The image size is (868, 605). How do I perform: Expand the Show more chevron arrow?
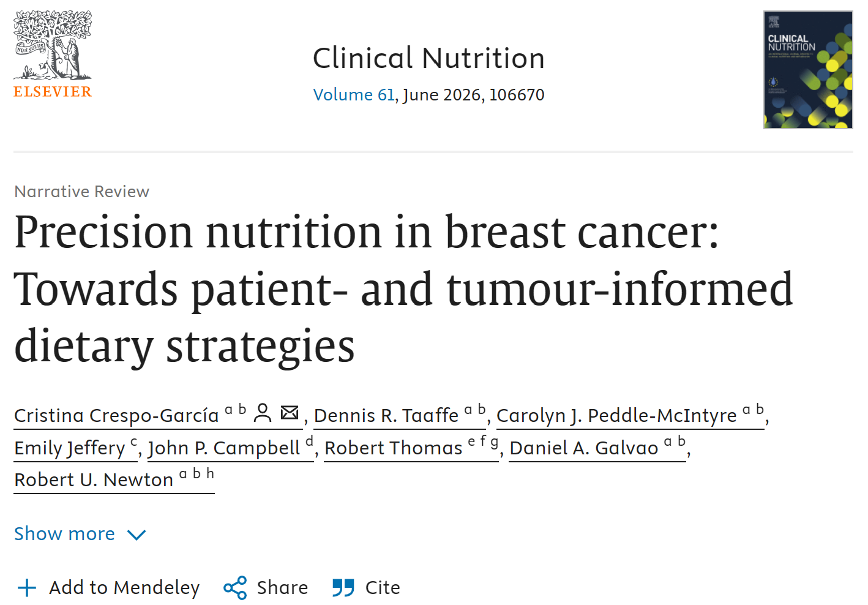tap(137, 535)
